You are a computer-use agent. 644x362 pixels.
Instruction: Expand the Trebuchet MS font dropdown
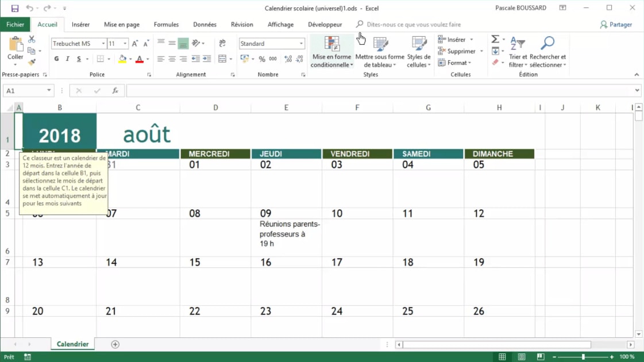point(103,44)
